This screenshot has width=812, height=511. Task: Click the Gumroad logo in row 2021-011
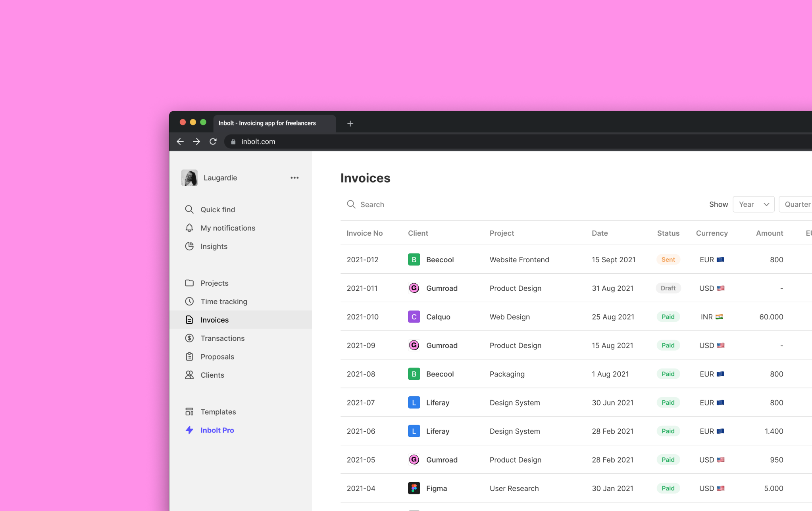coord(414,288)
